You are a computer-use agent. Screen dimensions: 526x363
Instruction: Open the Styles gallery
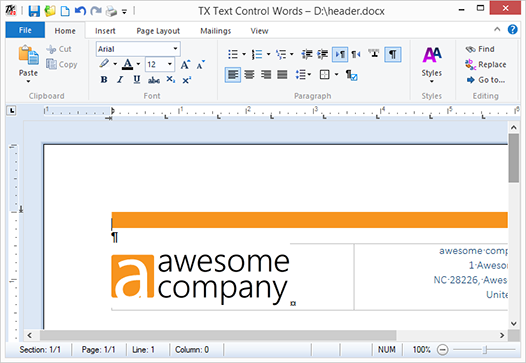point(432,64)
